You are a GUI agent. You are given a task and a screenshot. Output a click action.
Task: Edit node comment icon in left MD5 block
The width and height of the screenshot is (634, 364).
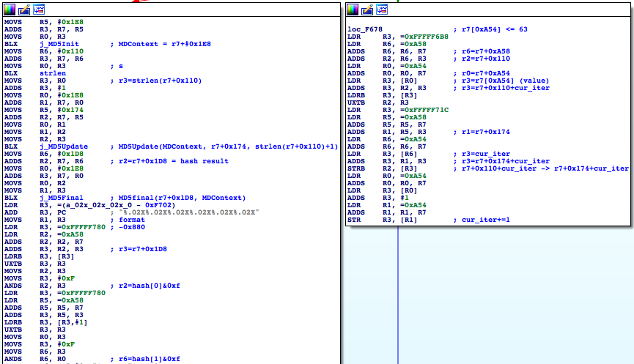tap(24, 10)
